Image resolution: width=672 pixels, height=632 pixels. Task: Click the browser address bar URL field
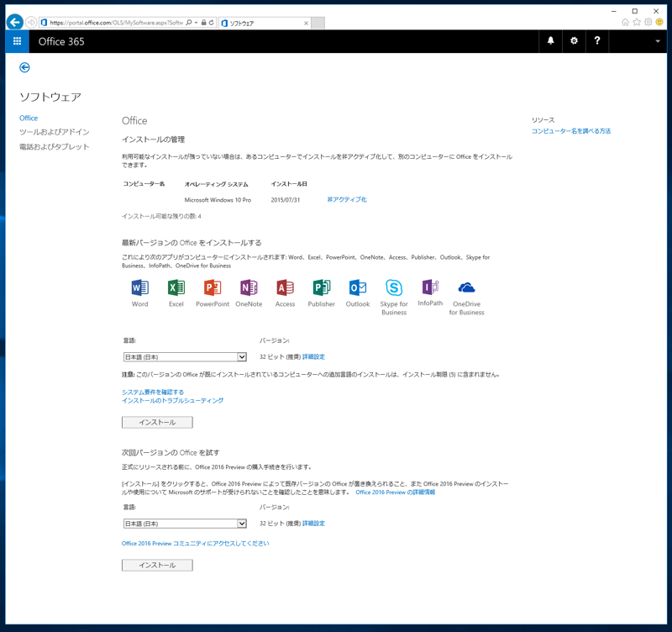click(x=116, y=23)
